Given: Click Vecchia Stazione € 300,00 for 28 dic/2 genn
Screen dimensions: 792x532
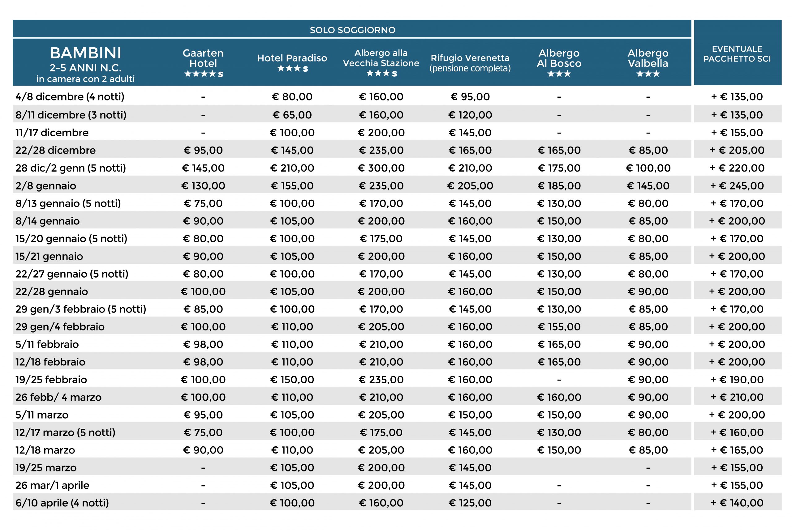Looking at the screenshot, I should click(381, 168).
